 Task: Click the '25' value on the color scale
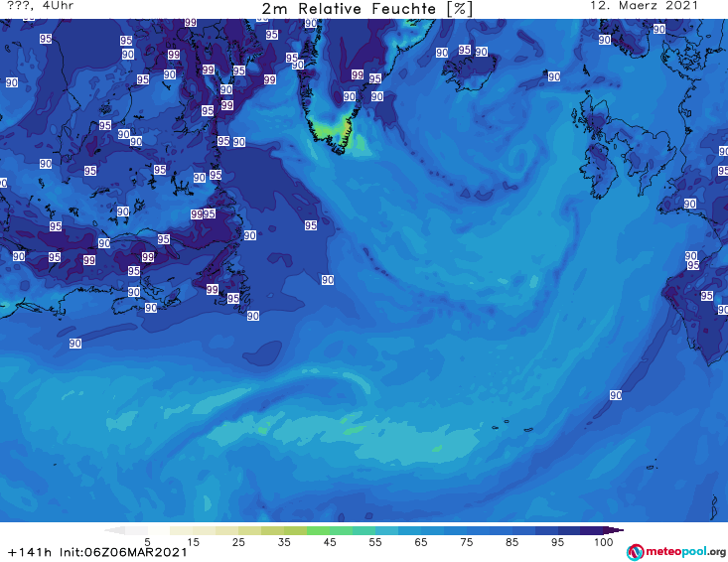pyautogui.click(x=238, y=542)
